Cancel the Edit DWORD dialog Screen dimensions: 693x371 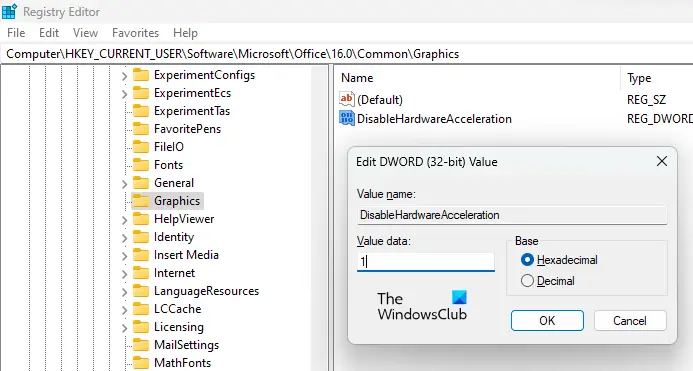pos(630,321)
